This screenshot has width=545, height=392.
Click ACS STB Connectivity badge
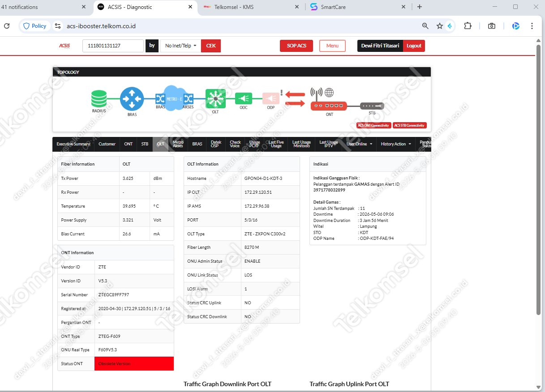409,125
